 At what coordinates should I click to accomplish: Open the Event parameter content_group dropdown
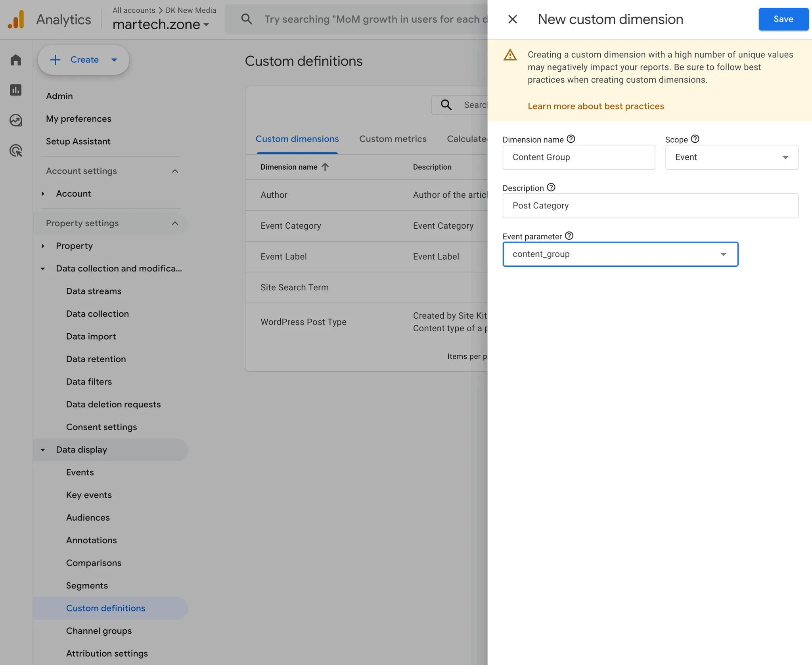620,254
